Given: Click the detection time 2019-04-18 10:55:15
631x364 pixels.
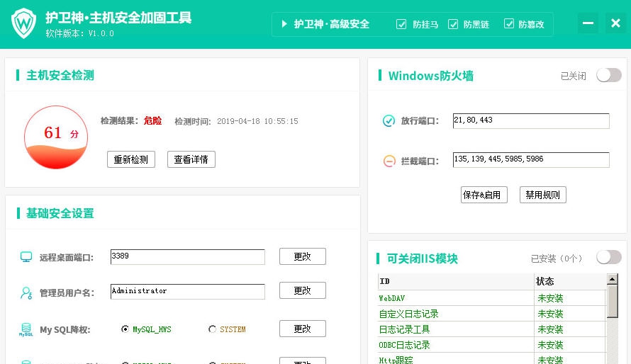Looking at the screenshot, I should [x=257, y=121].
